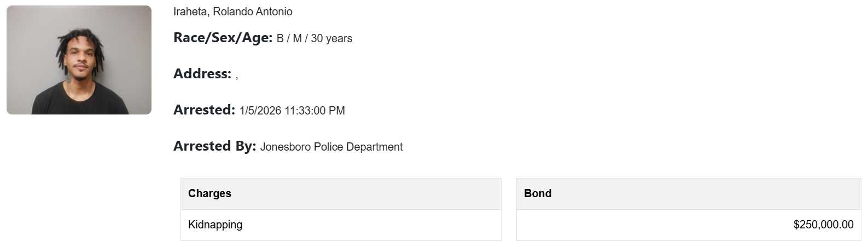Click the $250,000.00 bond amount
868x247 pixels.
pyautogui.click(x=823, y=225)
